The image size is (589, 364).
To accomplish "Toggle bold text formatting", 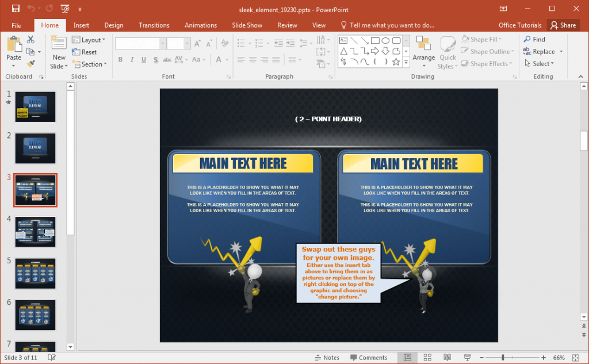I will click(x=120, y=59).
